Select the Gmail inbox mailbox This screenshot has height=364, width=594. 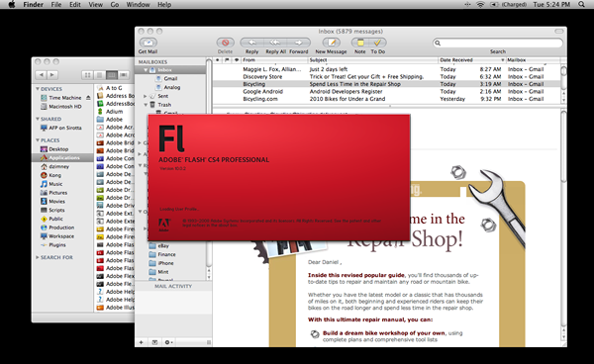(166, 79)
